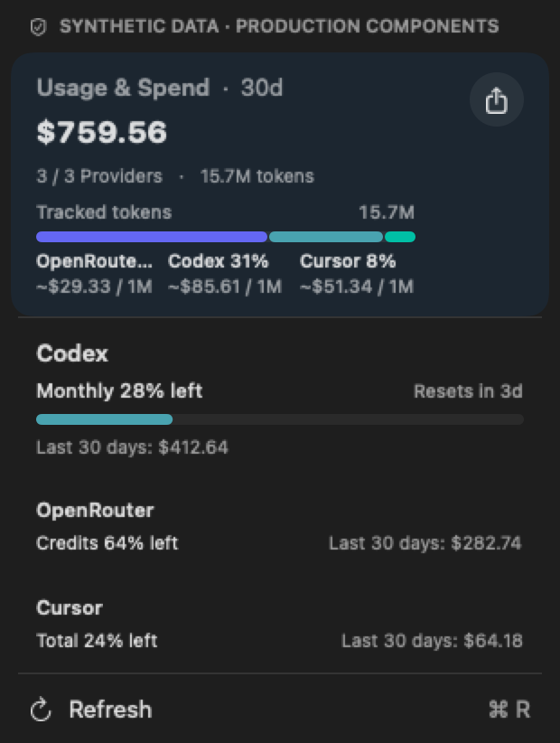Click the Refresh menu item
Image resolution: width=560 pixels, height=743 pixels.
pos(280,710)
